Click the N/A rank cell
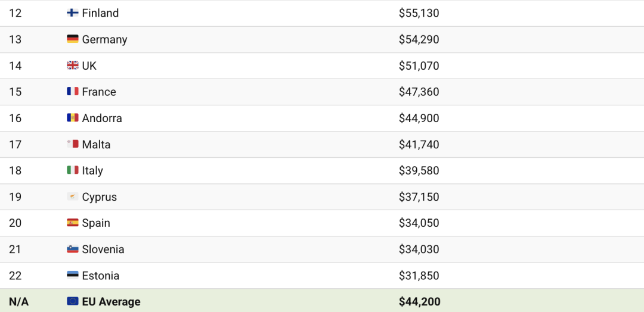This screenshot has height=312, width=644. pyautogui.click(x=19, y=302)
